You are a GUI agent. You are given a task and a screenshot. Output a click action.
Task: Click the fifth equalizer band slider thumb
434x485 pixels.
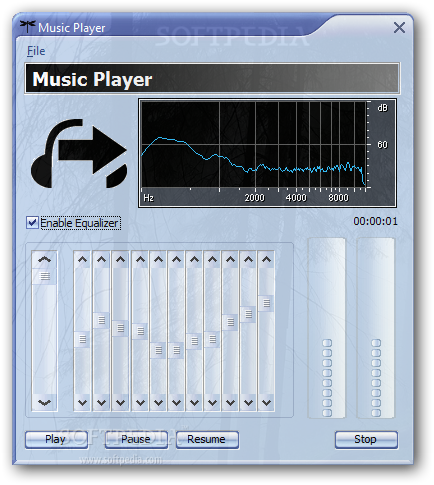coord(158,350)
